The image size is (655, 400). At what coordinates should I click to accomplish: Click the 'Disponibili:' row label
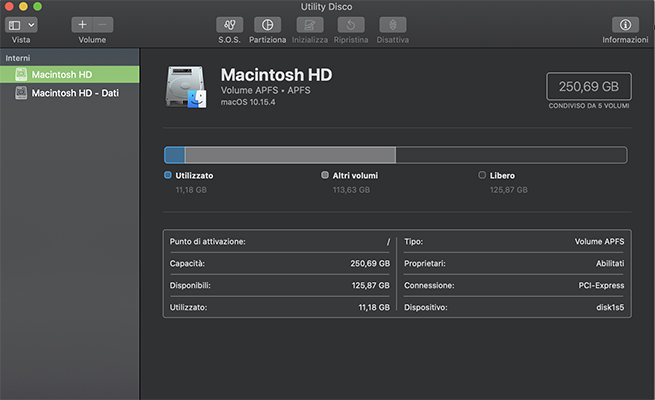point(190,286)
